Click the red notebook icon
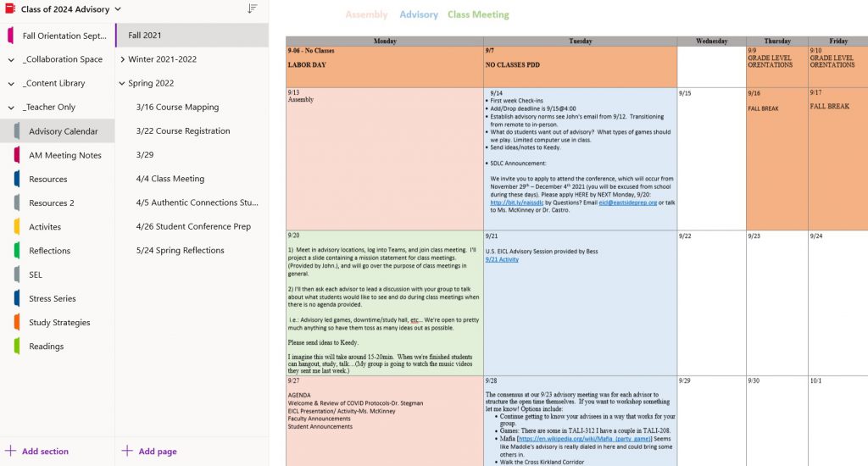This screenshot has width=868, height=466. point(9,8)
